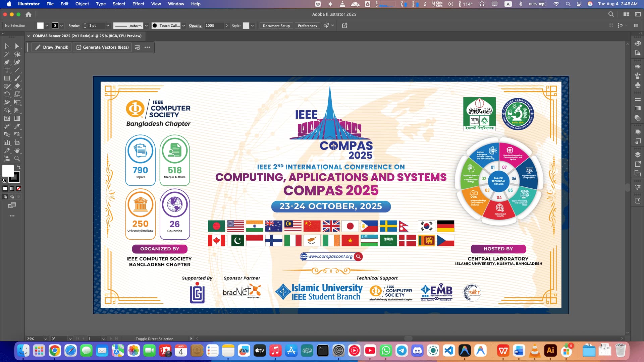
Task: Choose the Rectangle tool
Action: 7,78
